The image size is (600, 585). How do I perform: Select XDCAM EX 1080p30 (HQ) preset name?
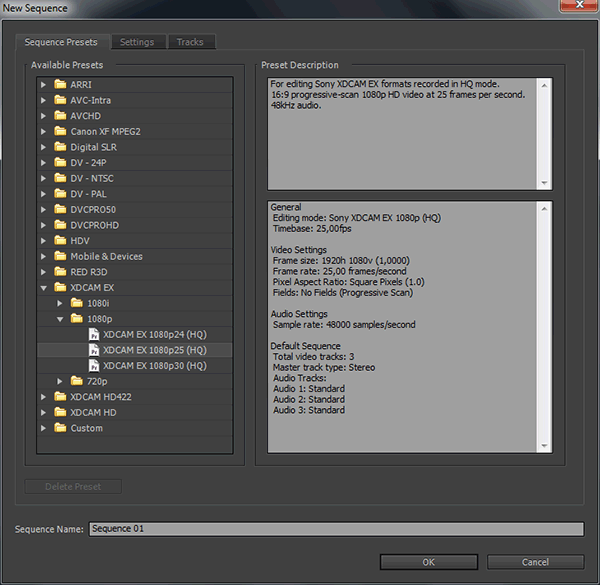point(155,366)
